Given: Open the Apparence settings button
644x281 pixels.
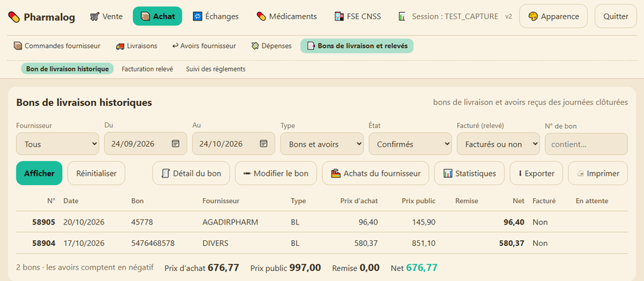Looking at the screenshot, I should pyautogui.click(x=553, y=16).
